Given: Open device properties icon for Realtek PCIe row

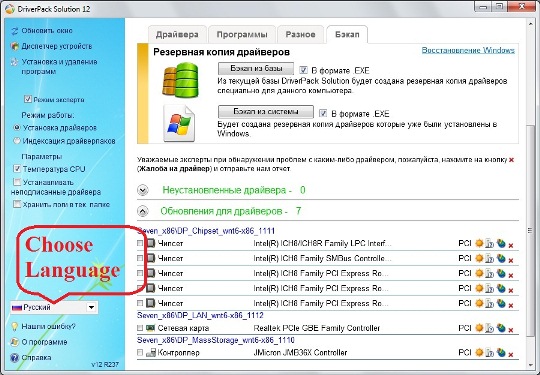Looking at the screenshot, I should (489, 328).
